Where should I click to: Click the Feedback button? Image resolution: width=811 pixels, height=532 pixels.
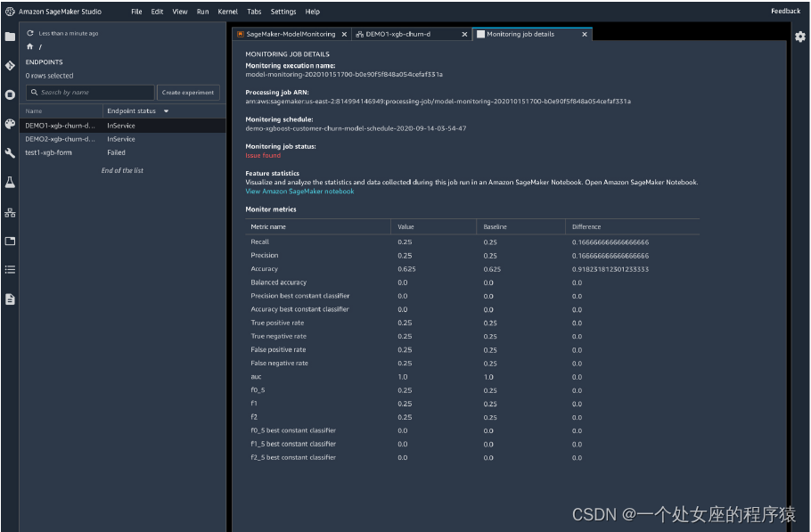click(x=785, y=12)
